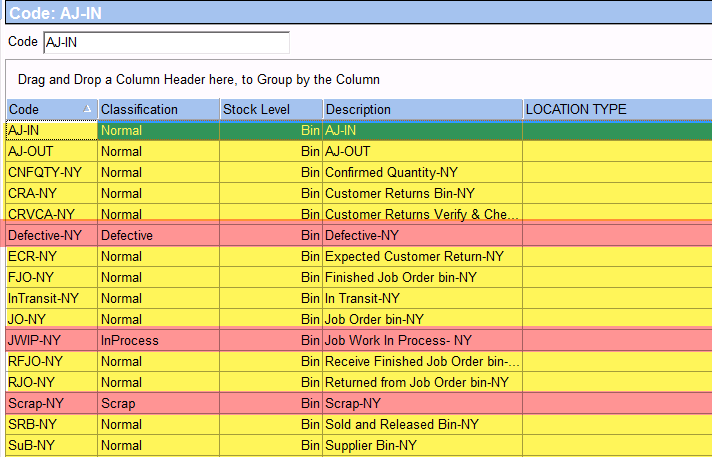This screenshot has width=712, height=457.
Task: Select the SuB-NY code cell
Action: point(51,445)
